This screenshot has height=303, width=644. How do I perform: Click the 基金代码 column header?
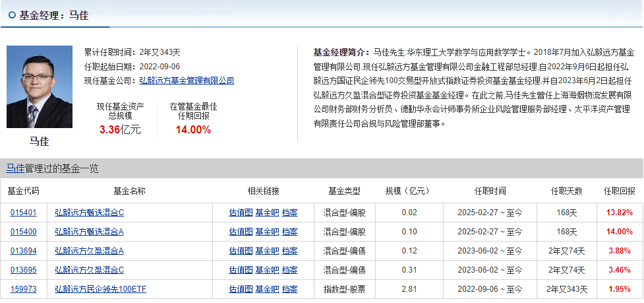pyautogui.click(x=24, y=191)
